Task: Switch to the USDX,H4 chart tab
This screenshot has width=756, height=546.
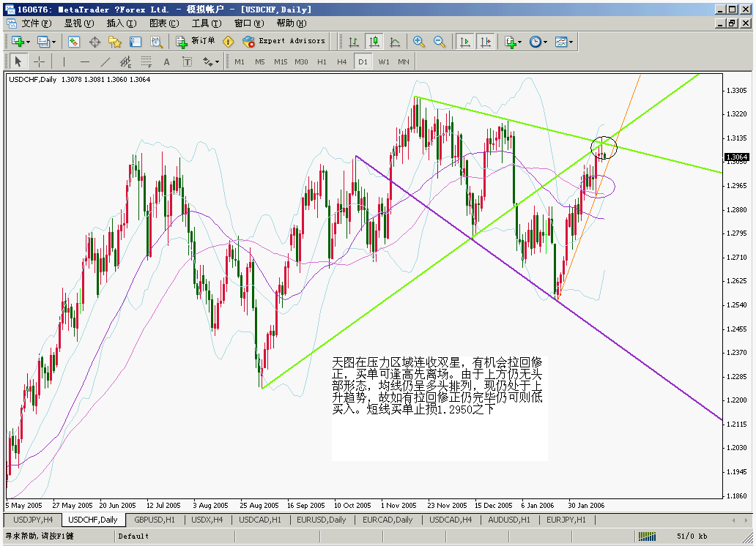Action: pyautogui.click(x=207, y=520)
